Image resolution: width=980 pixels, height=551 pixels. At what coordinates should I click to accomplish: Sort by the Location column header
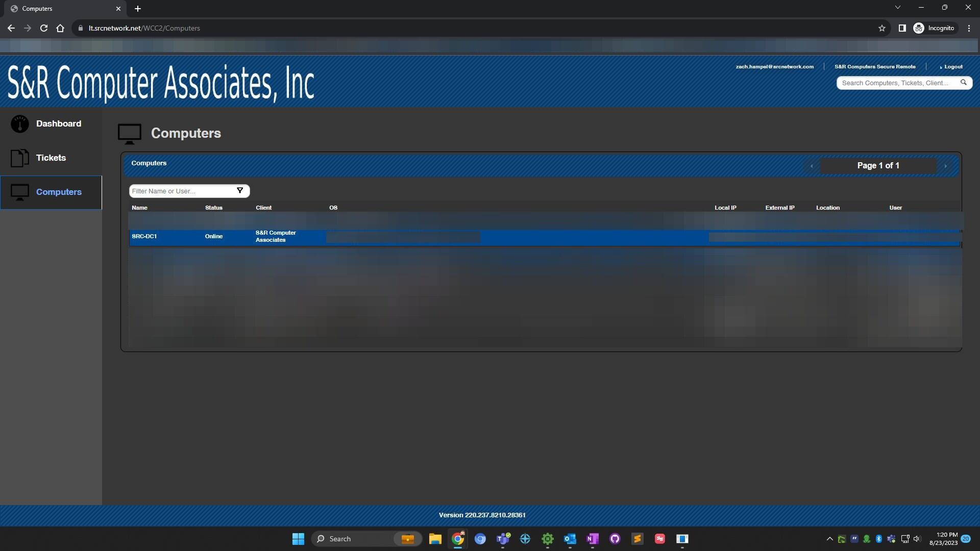coord(828,208)
